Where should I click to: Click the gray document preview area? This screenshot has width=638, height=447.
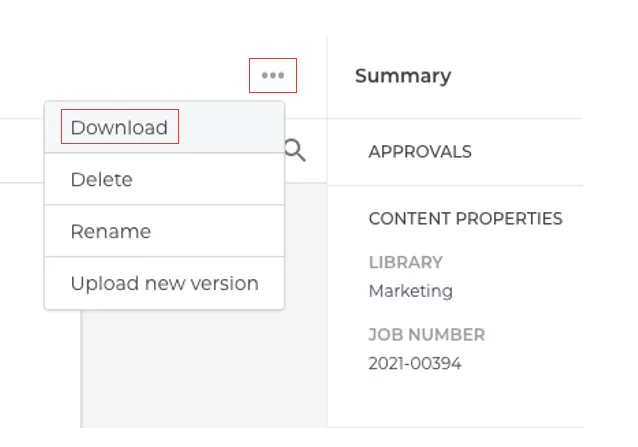pos(203,368)
